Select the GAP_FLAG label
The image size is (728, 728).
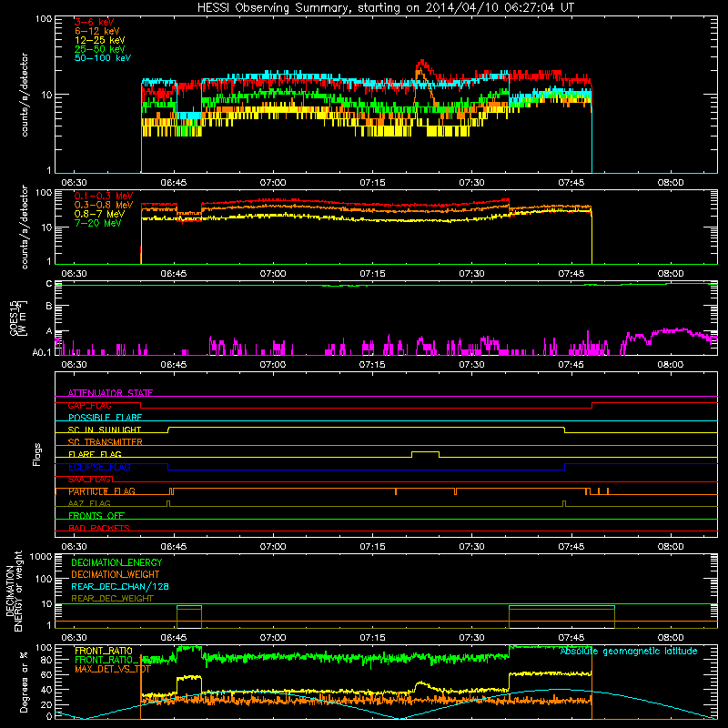click(89, 405)
